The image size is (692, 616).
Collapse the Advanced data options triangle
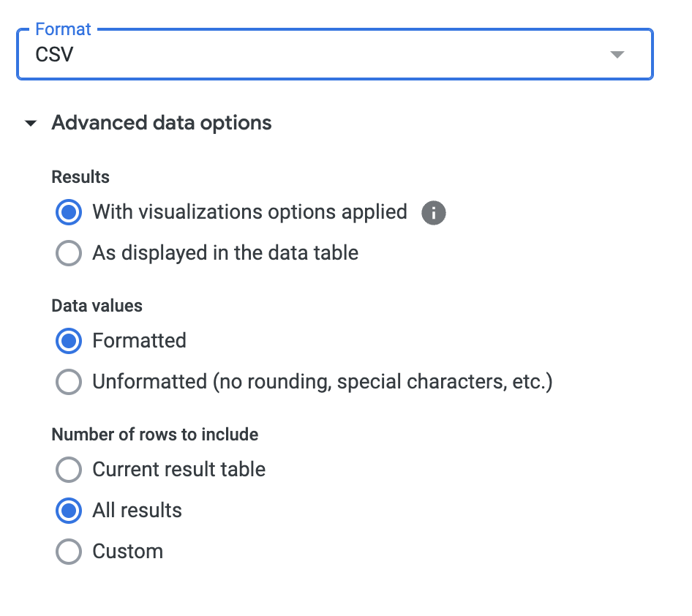pyautogui.click(x=31, y=124)
